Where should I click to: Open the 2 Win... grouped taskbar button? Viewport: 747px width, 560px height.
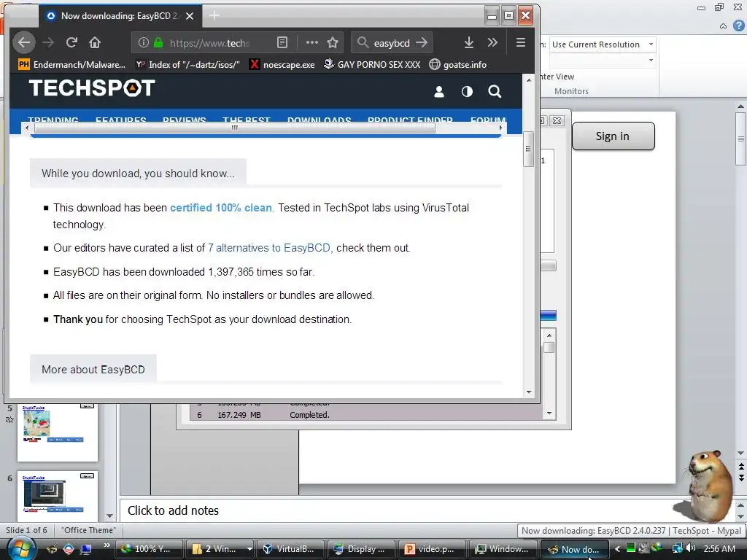(220, 549)
